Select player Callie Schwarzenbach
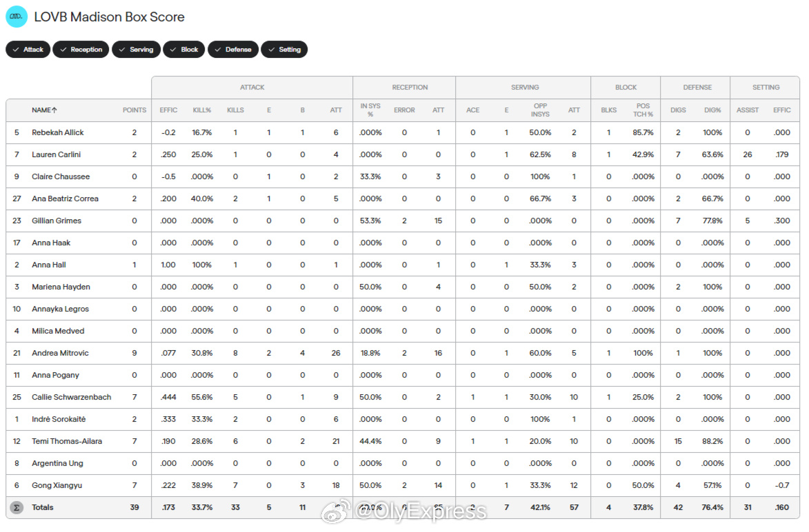The width and height of the screenshot is (809, 532). [71, 397]
